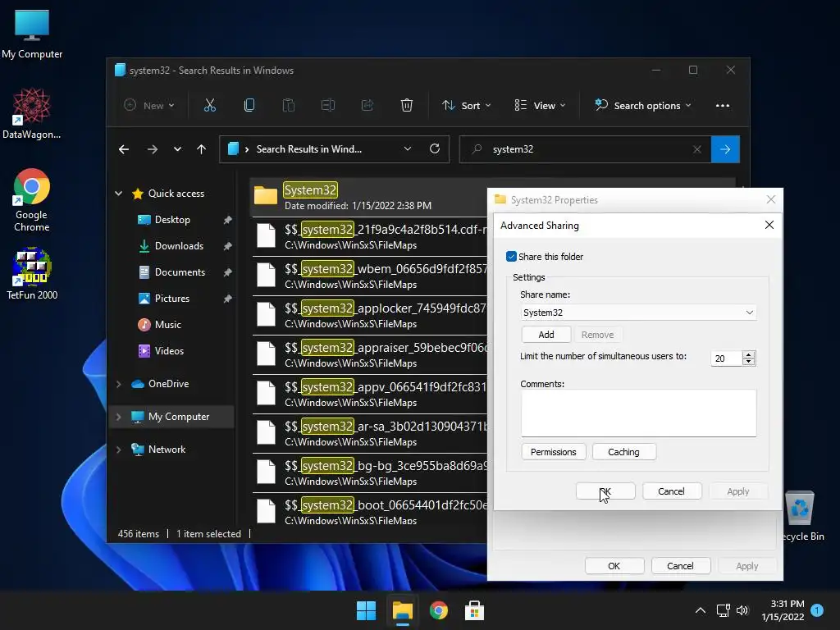
Task: Select Music in navigation pane
Action: 167,325
